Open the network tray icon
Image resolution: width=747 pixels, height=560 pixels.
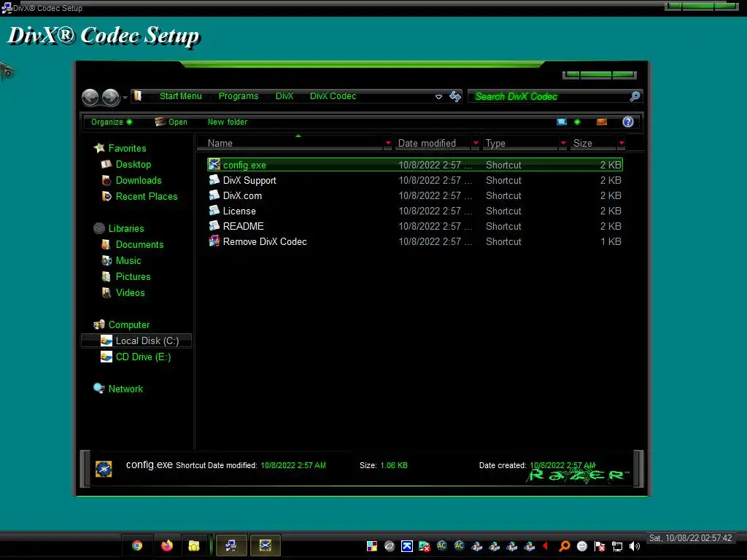617,546
